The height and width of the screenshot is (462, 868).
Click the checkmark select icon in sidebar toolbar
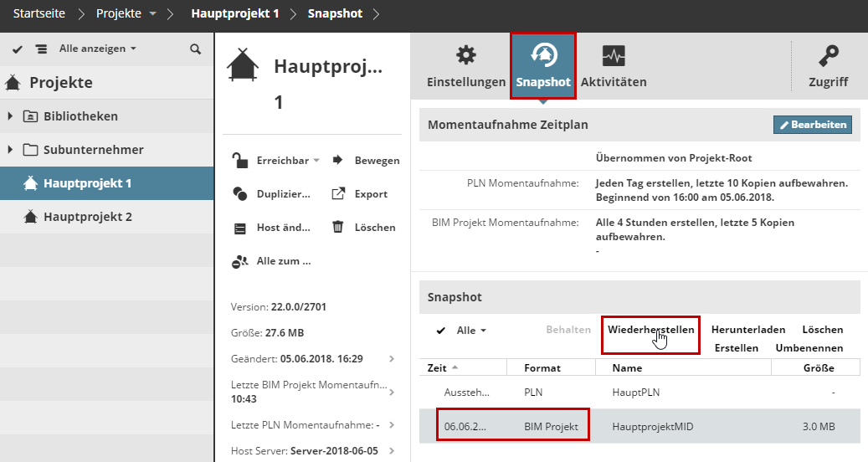[x=18, y=49]
